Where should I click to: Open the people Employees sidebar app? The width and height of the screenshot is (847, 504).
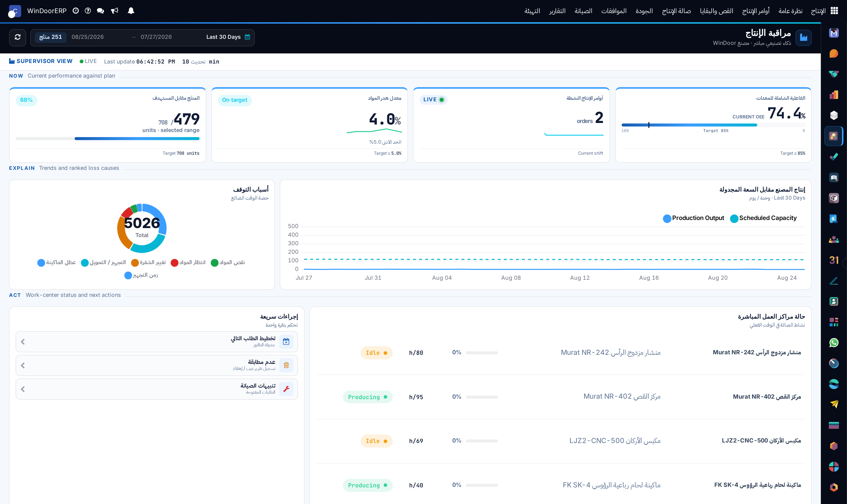[x=834, y=239]
